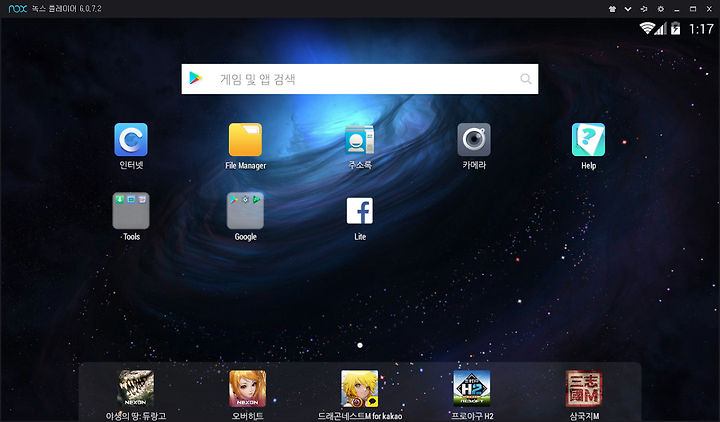The image size is (720, 422).
Task: Tap the cellular signal status icon
Action: (660, 28)
